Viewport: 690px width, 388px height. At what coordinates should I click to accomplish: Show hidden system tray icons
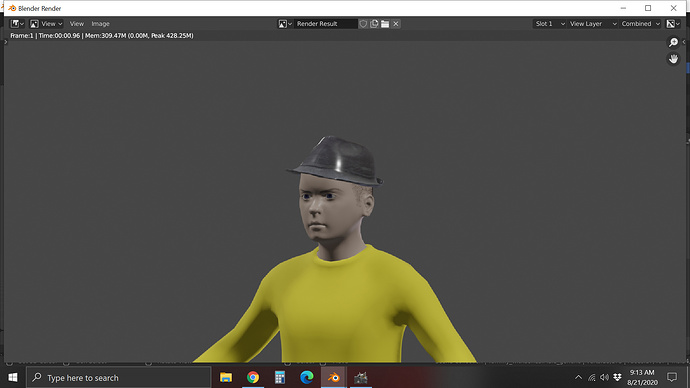pyautogui.click(x=579, y=377)
